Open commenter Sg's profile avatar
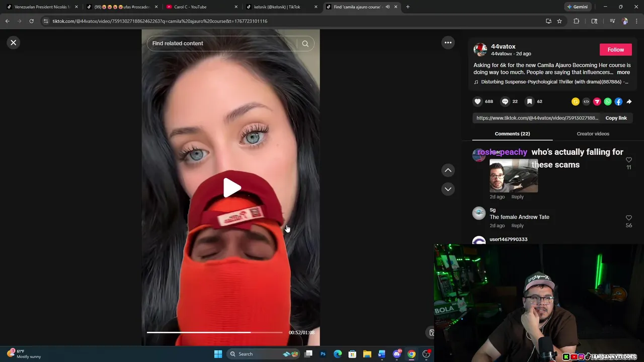Image resolution: width=644 pixels, height=362 pixels. pyautogui.click(x=479, y=213)
